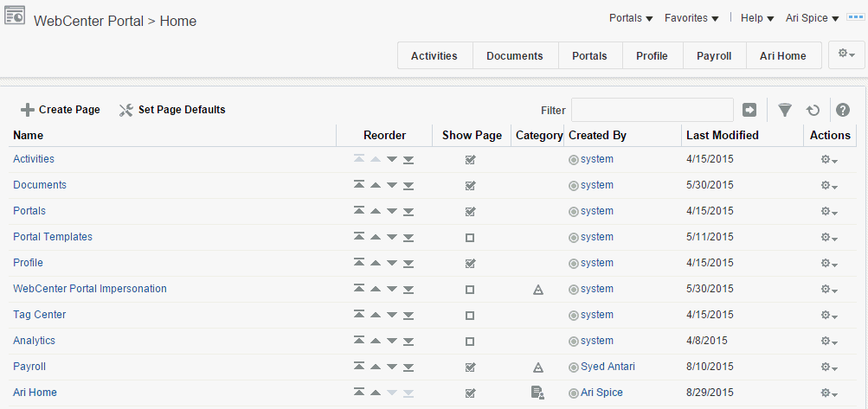Click the refresh icon in toolbar
Screen dimensions: 868x409
(813, 110)
